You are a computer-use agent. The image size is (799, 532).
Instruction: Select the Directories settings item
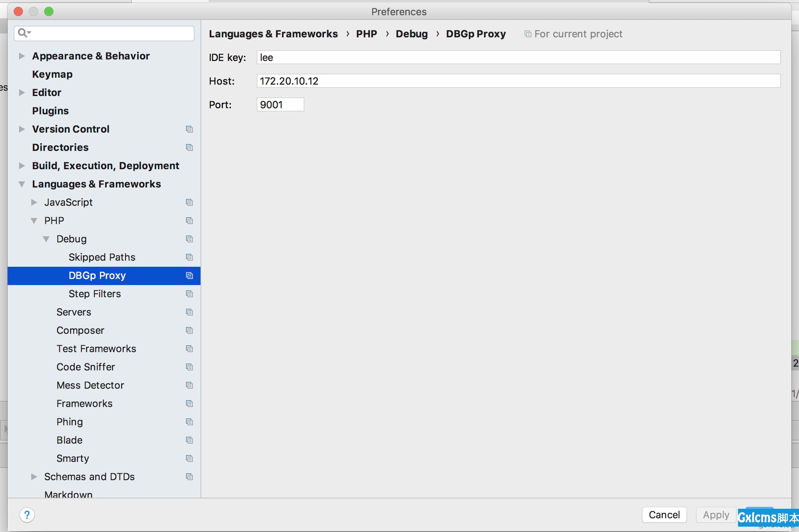tap(60, 147)
